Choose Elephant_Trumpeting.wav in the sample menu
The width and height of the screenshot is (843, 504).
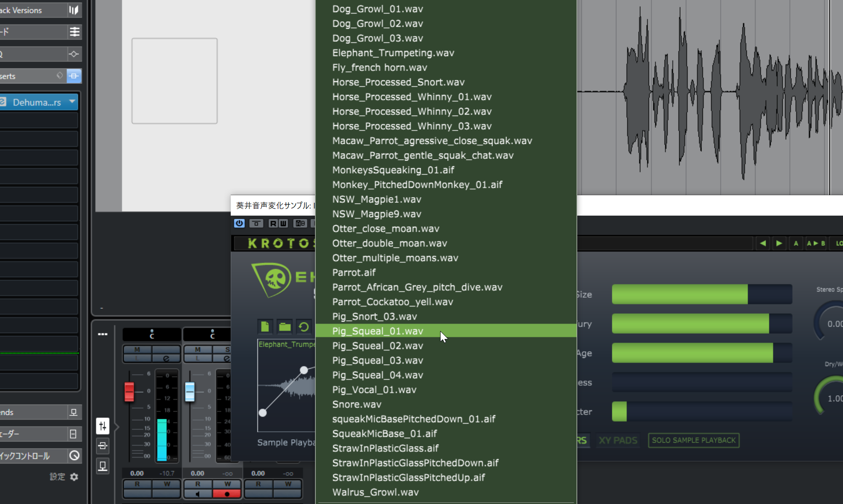(x=446, y=53)
